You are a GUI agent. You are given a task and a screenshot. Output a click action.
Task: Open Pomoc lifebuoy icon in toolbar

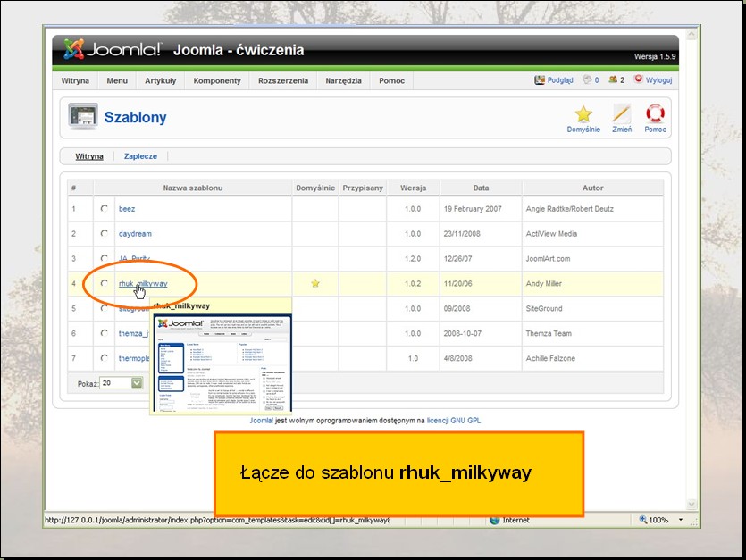click(655, 114)
